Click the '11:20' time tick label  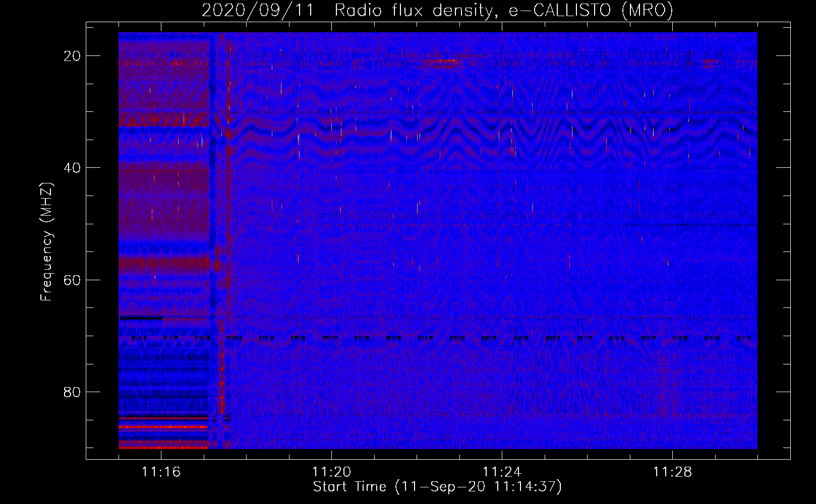pos(331,472)
